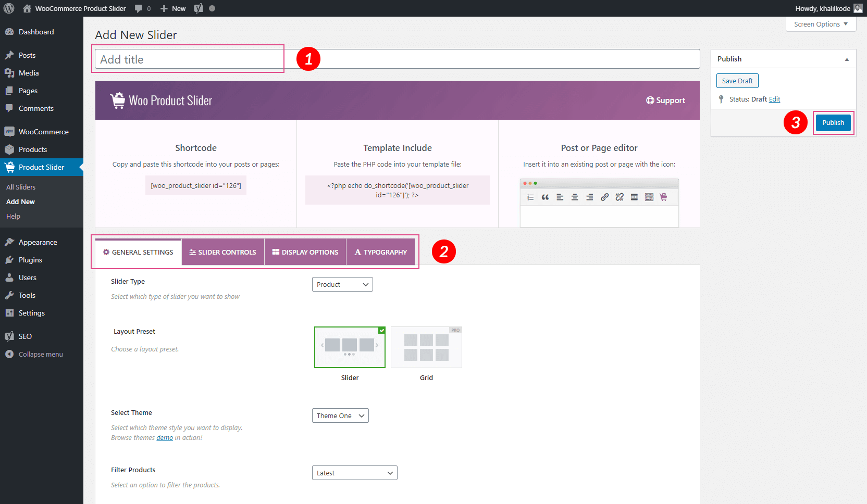
Task: Click the WordPress logo icon
Action: click(9, 8)
